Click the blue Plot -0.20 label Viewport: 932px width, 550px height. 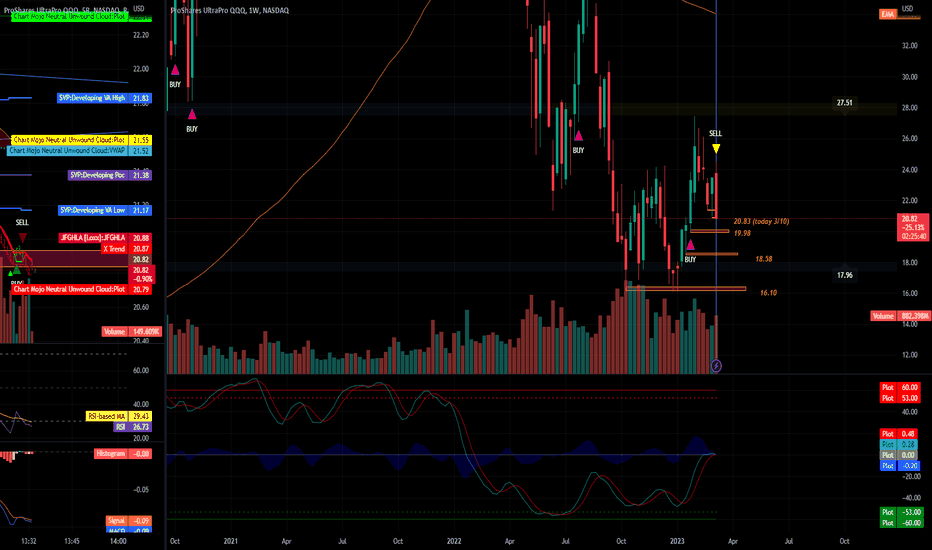(x=900, y=466)
